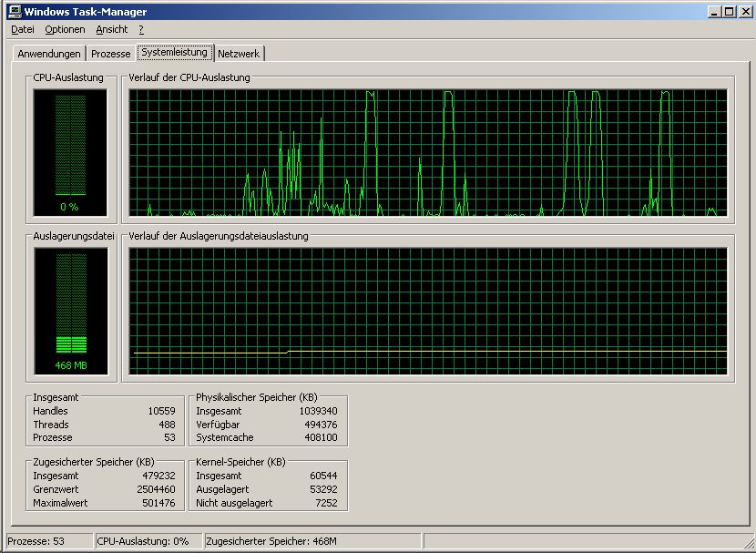
Task: Open the Optionen menu
Action: pyautogui.click(x=65, y=30)
